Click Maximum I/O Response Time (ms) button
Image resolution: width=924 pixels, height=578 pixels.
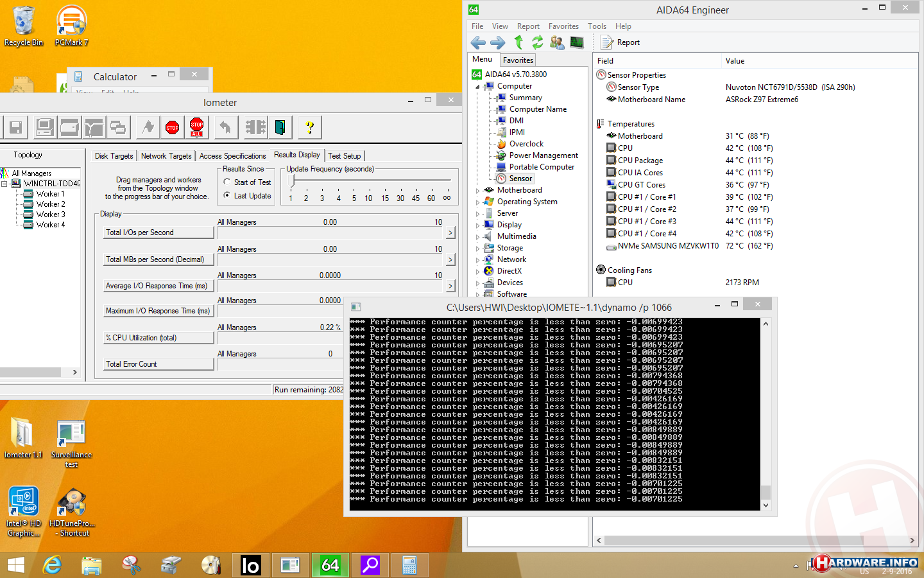pos(158,311)
